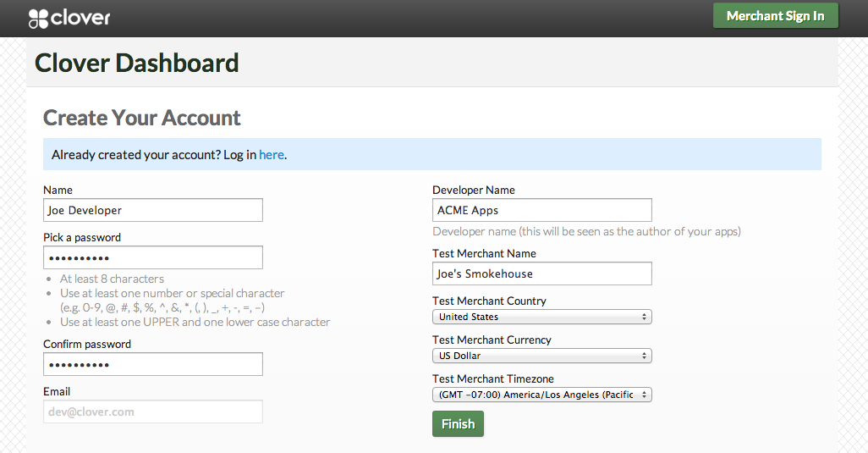Click the Test Merchant Name field

point(542,273)
